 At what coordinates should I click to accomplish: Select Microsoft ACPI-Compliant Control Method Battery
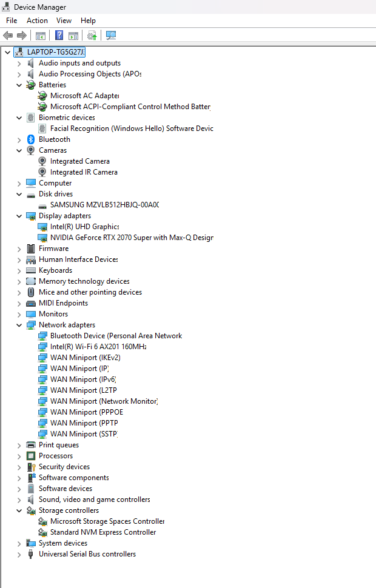tap(130, 107)
